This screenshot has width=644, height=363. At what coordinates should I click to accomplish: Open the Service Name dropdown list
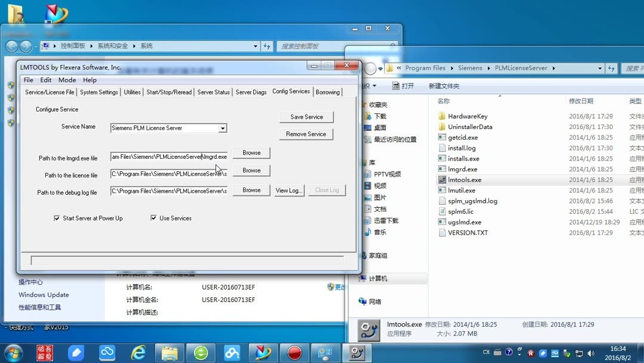tap(224, 128)
